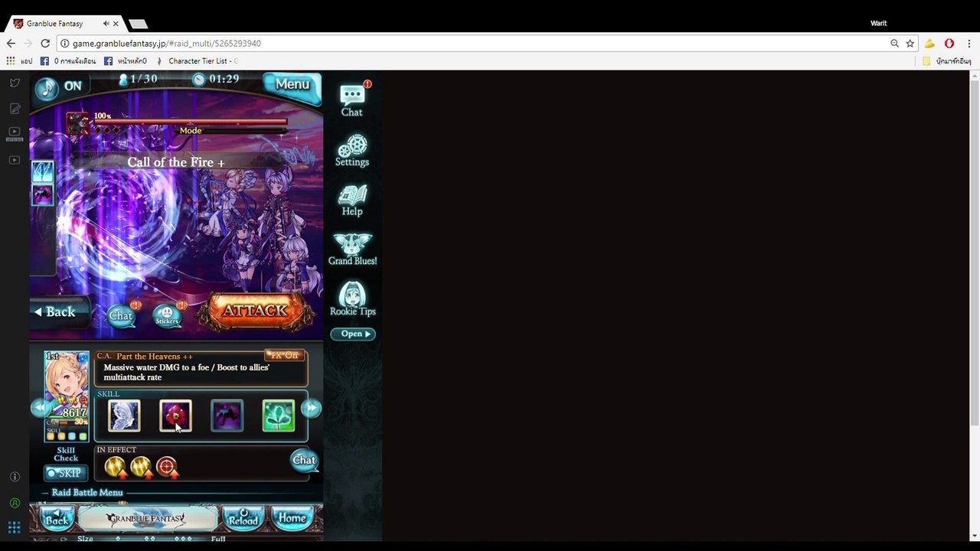Switch to the Granblue Fantasy browser tab
The image size is (980, 551).
coord(65,24)
